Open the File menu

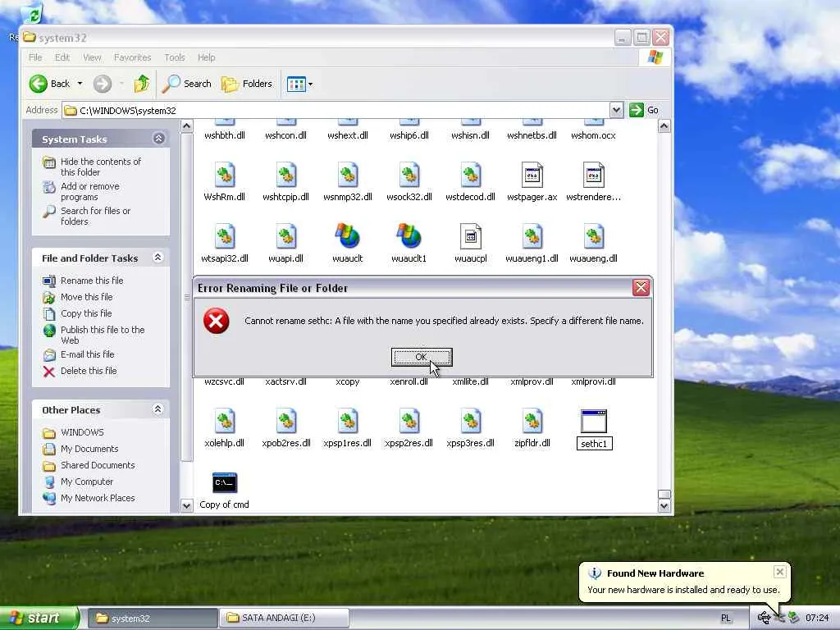coord(35,57)
